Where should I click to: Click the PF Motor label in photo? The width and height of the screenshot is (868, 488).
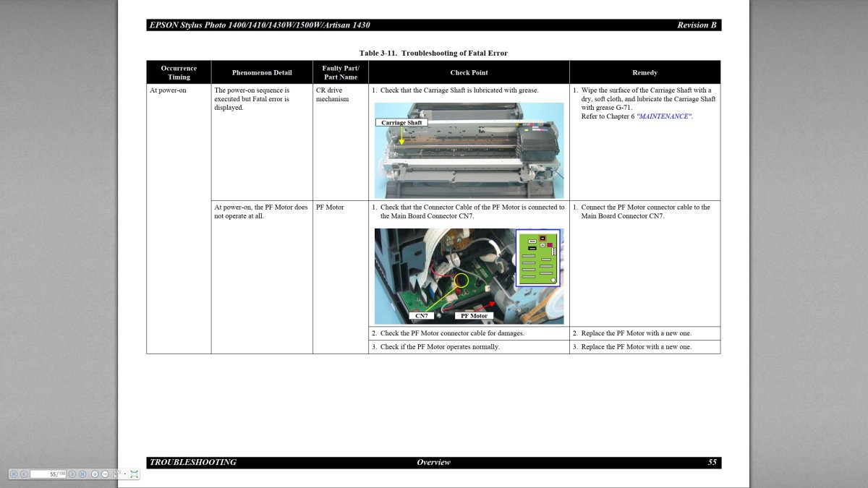(474, 316)
